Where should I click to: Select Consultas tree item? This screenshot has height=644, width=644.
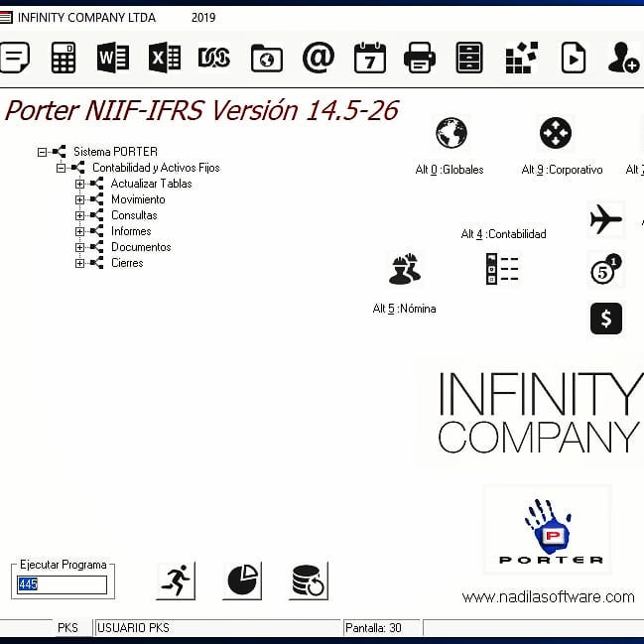[134, 215]
